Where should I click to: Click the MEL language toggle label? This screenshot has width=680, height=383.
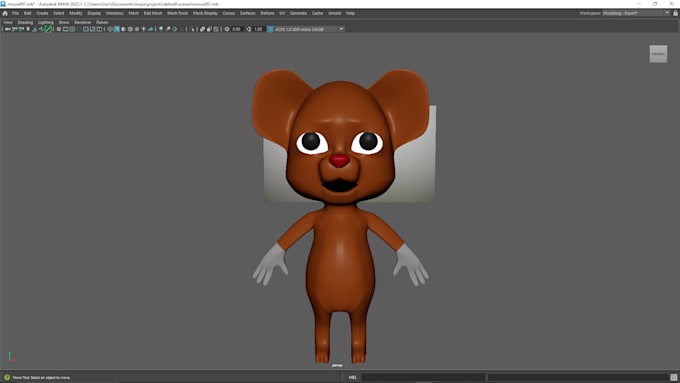pyautogui.click(x=353, y=377)
